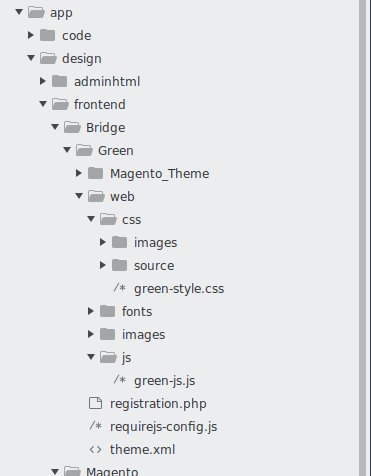Screen dimensions: 371x476
Task: Collapse the frontend folder arrow
Action: click(43, 104)
